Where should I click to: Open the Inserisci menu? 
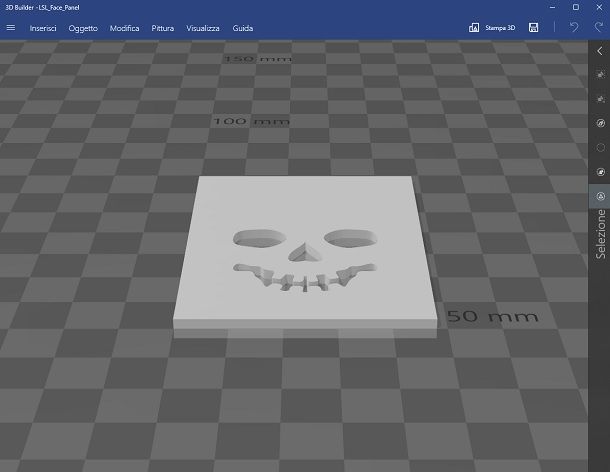pyautogui.click(x=43, y=28)
